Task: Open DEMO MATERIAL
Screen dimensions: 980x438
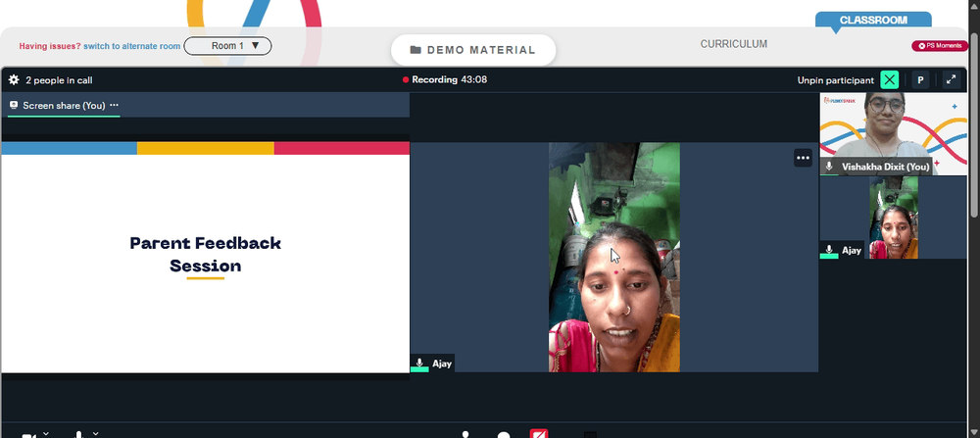Action: 473,50
